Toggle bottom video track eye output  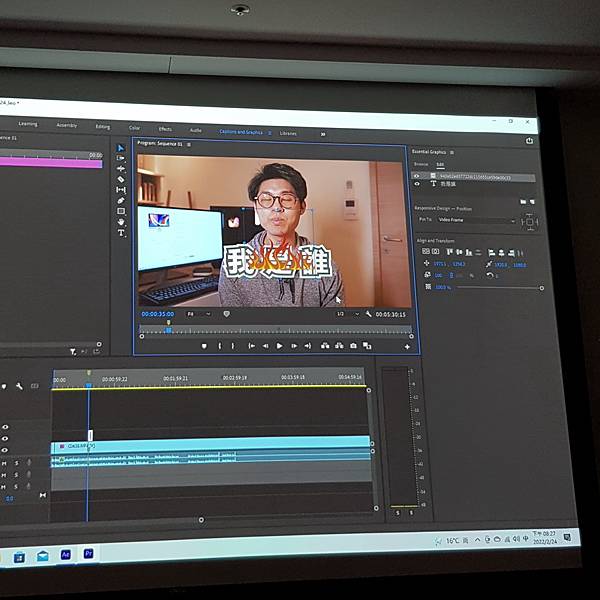click(5, 450)
